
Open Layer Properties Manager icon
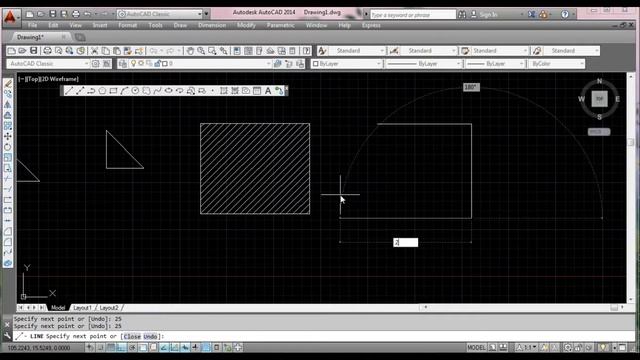[x=122, y=64]
